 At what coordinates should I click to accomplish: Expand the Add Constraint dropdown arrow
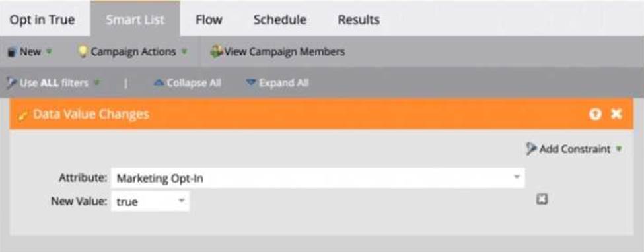coord(618,149)
